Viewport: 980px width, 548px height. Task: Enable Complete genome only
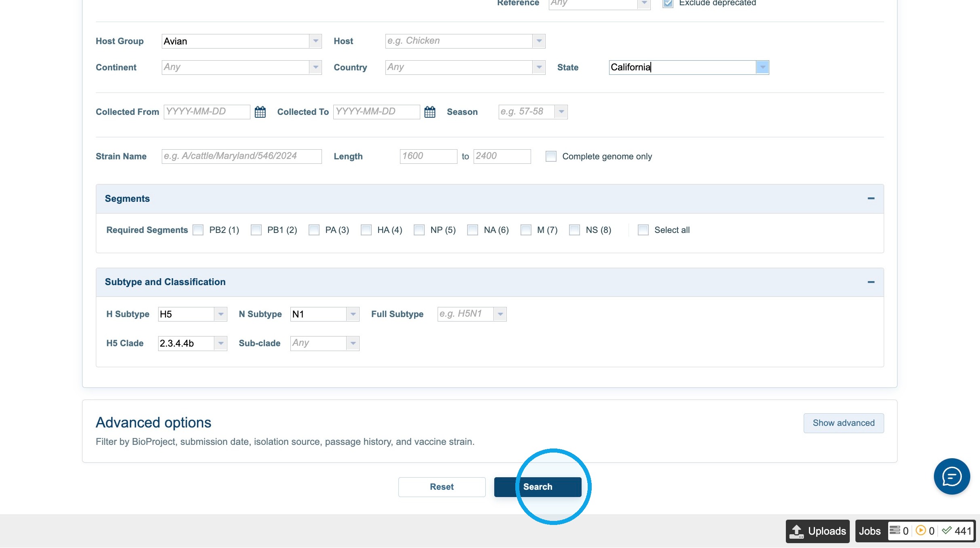click(551, 156)
